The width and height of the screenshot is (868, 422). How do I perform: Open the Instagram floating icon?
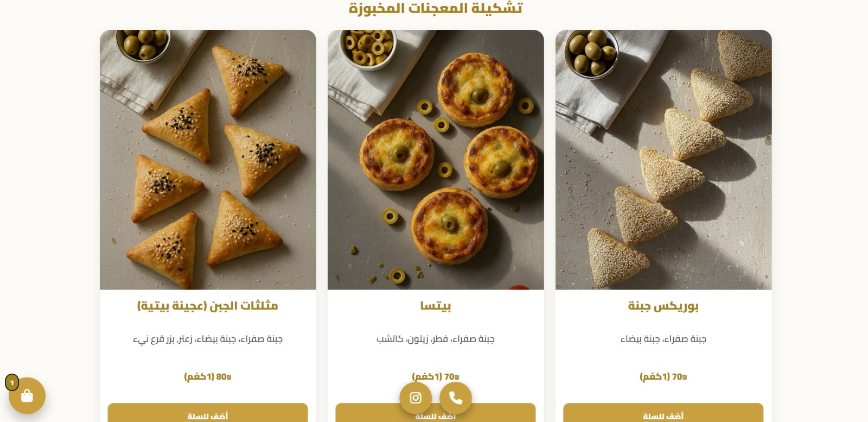click(x=416, y=398)
